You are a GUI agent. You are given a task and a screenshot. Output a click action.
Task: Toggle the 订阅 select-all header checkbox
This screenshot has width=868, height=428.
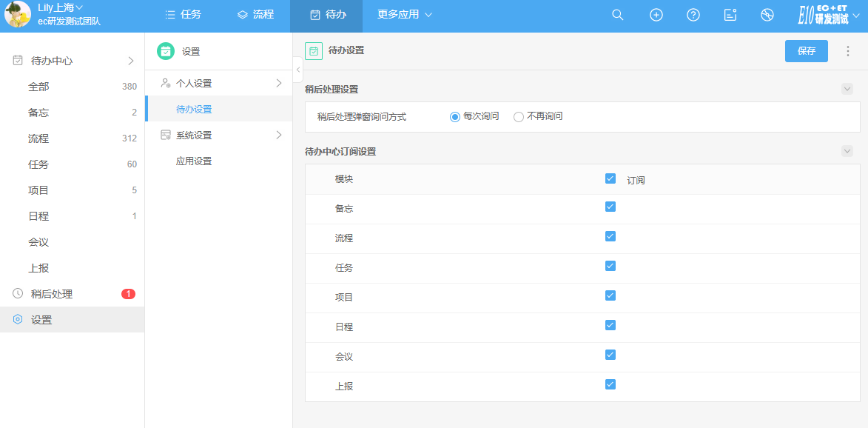coord(610,178)
